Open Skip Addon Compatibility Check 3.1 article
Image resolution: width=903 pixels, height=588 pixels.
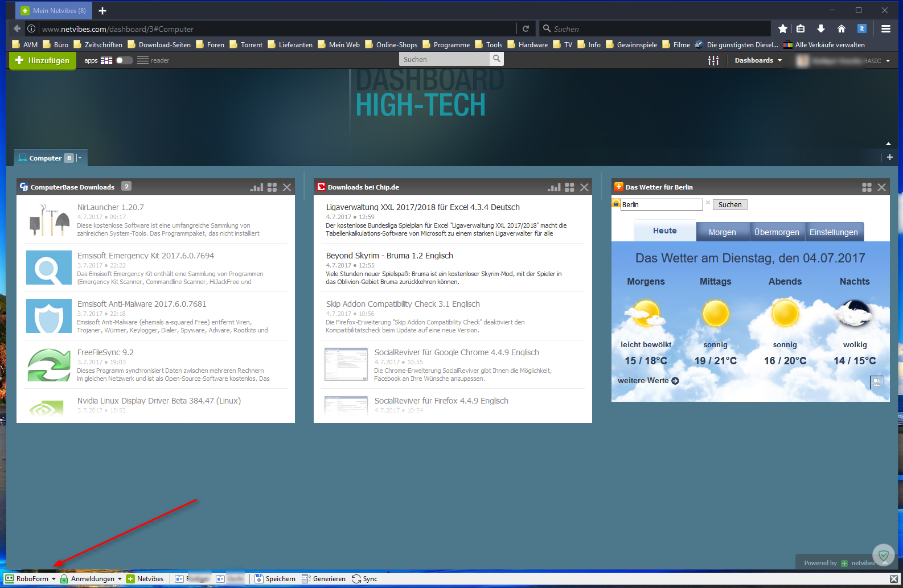403,304
